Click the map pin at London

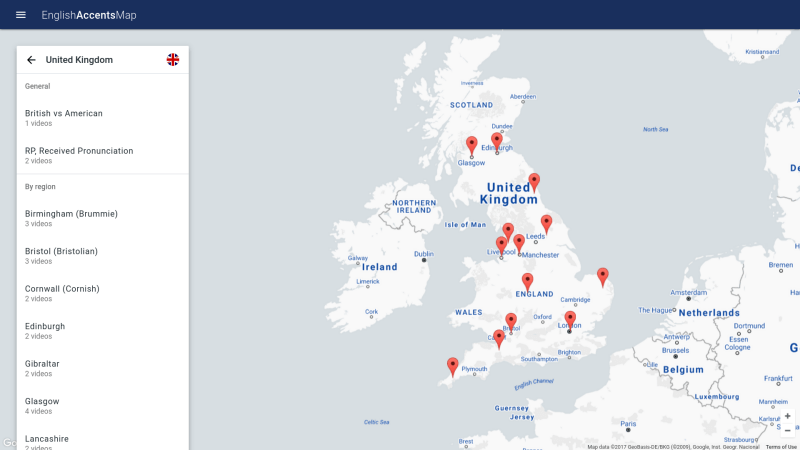coord(570,320)
